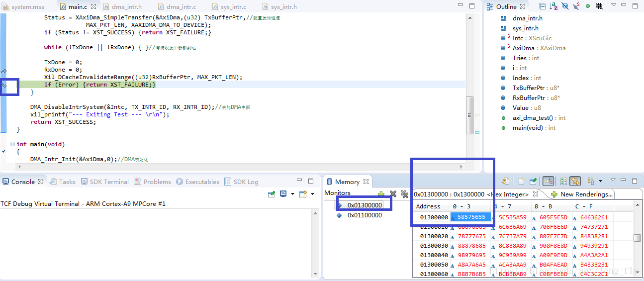Viewport: 644px width, 281px height.
Task: Select dma_intr.h in Outline
Action: coord(527,18)
